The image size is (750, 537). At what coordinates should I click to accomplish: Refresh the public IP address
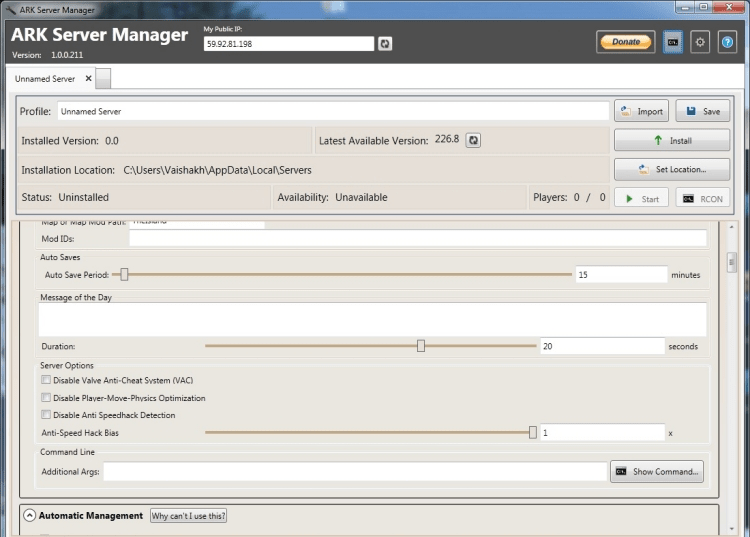click(x=385, y=44)
